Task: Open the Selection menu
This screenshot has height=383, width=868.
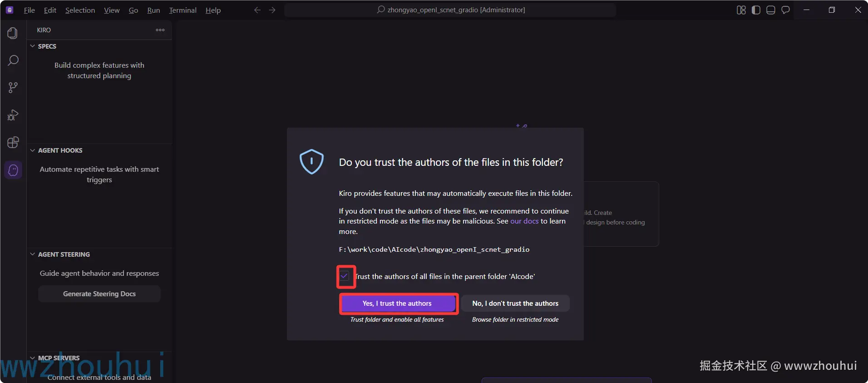Action: tap(80, 10)
